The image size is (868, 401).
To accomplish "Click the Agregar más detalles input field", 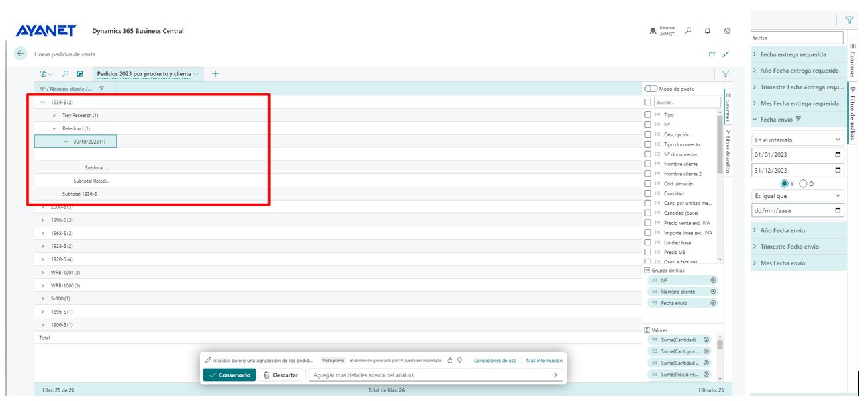I will tap(429, 375).
